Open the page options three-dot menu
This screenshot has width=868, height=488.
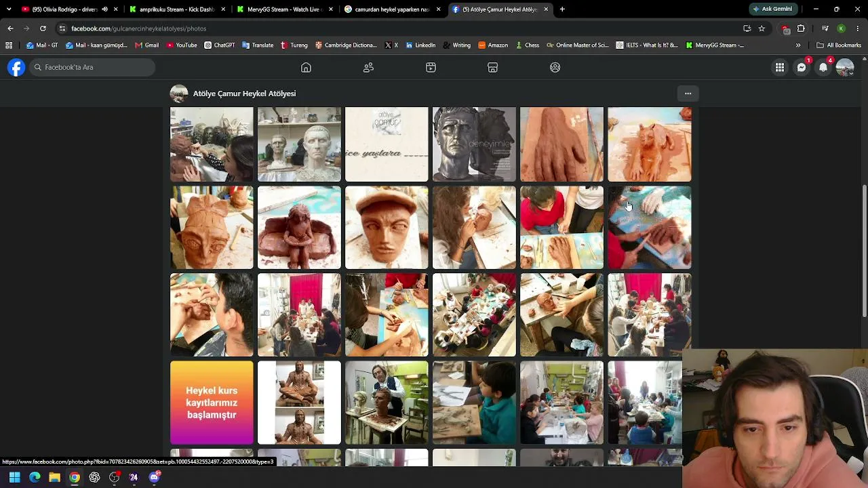point(688,94)
